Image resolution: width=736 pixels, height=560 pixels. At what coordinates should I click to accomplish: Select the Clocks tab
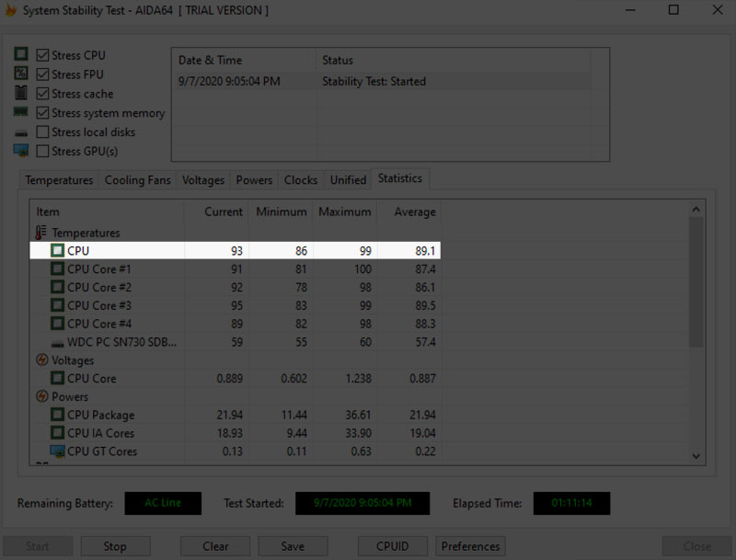click(x=301, y=180)
